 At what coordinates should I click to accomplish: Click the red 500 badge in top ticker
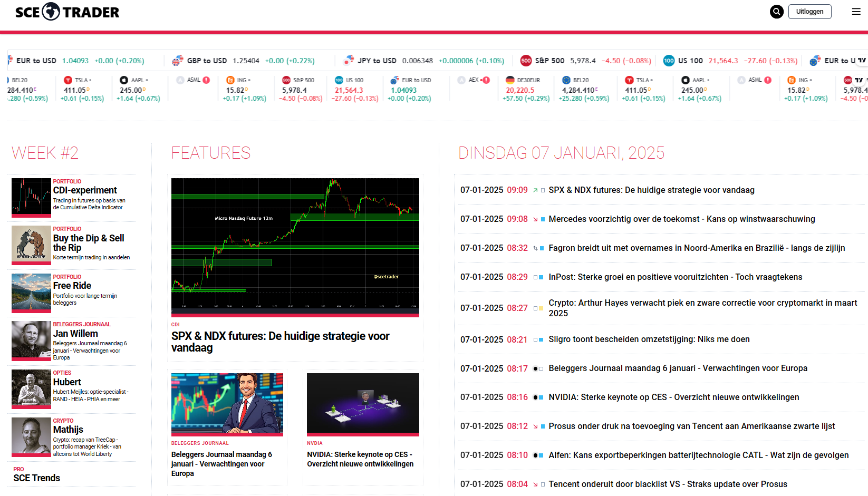pos(526,61)
